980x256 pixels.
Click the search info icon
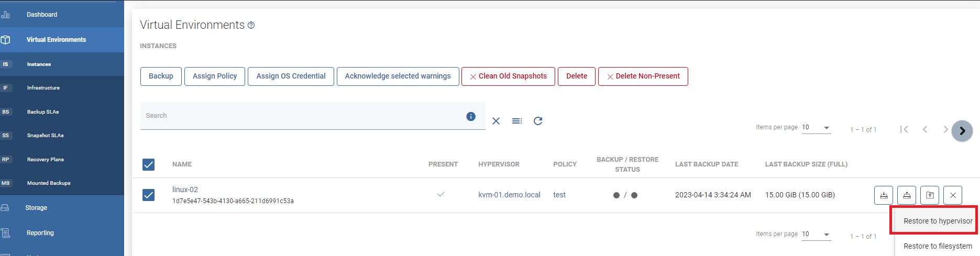point(471,116)
